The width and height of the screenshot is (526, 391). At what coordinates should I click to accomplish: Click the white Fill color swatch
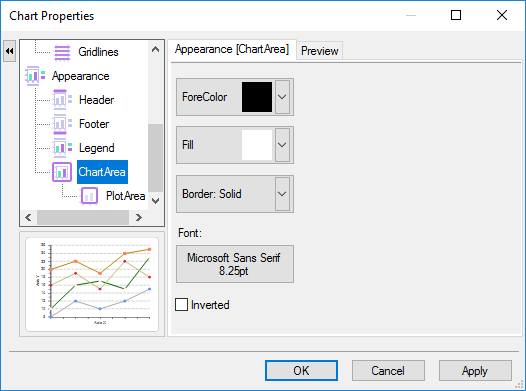257,145
